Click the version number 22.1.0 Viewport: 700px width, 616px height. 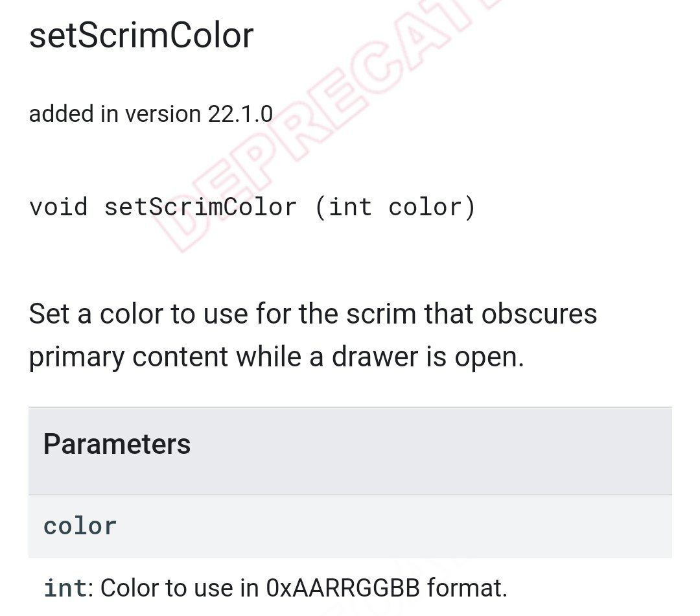coord(240,114)
